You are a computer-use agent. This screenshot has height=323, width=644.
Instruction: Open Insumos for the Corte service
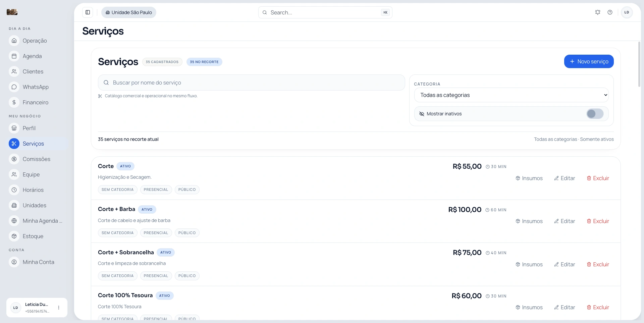(529, 178)
